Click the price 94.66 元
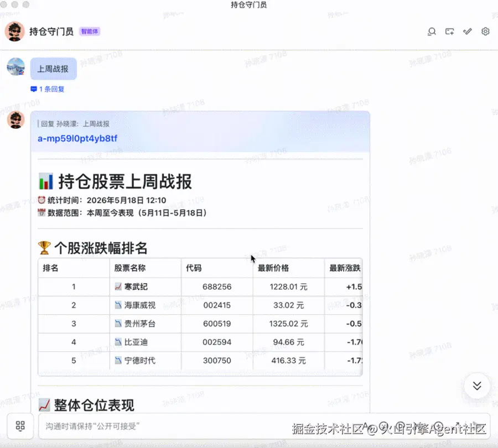498x448 pixels. pos(288,342)
